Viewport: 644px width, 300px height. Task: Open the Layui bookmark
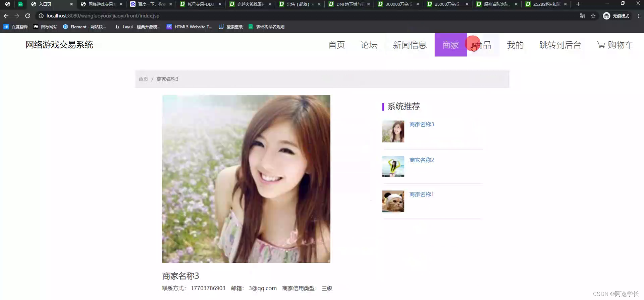point(138,27)
